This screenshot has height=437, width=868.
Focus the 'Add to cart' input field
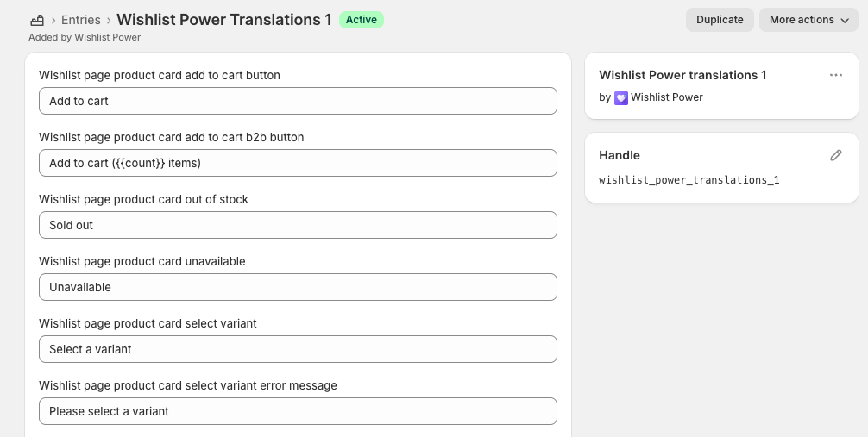(x=298, y=101)
